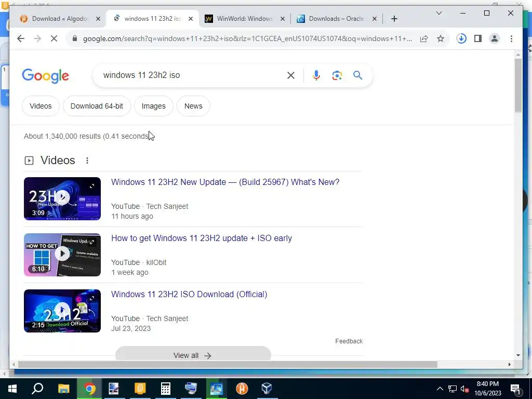Viewport: 532px width, 399px height.
Task: Open How to get Windows 11 23H2 link
Action: point(202,238)
